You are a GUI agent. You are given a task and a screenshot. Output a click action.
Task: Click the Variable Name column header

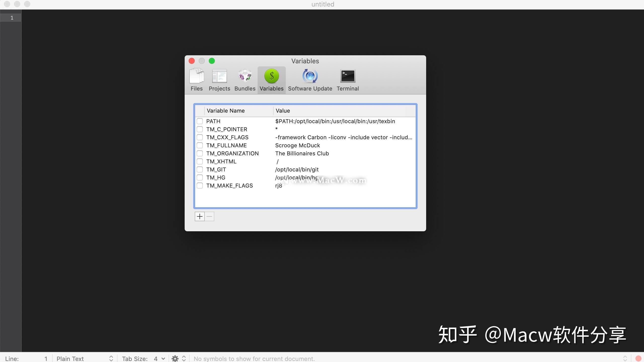click(x=225, y=111)
